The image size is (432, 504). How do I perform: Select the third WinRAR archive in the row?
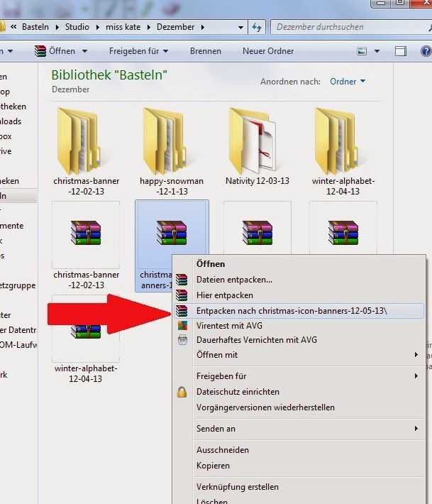tap(257, 233)
